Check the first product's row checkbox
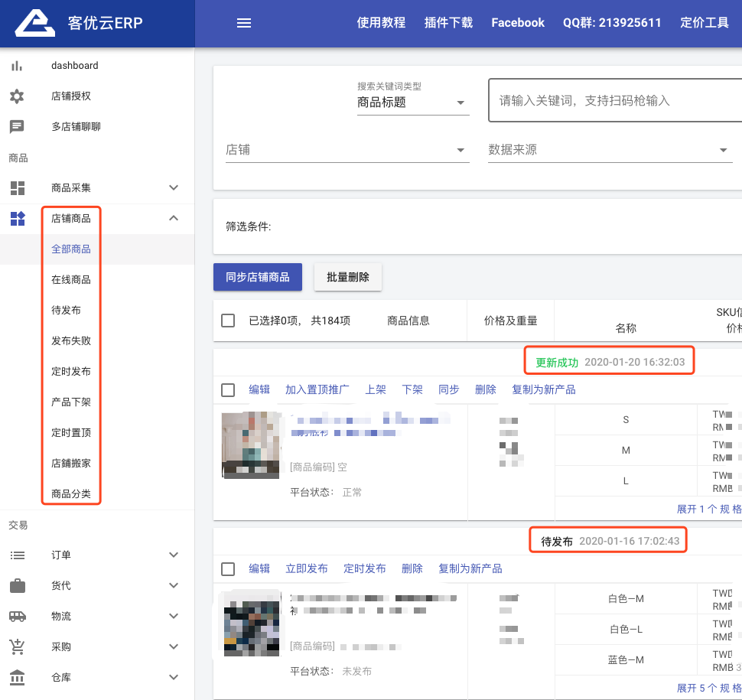 228,389
